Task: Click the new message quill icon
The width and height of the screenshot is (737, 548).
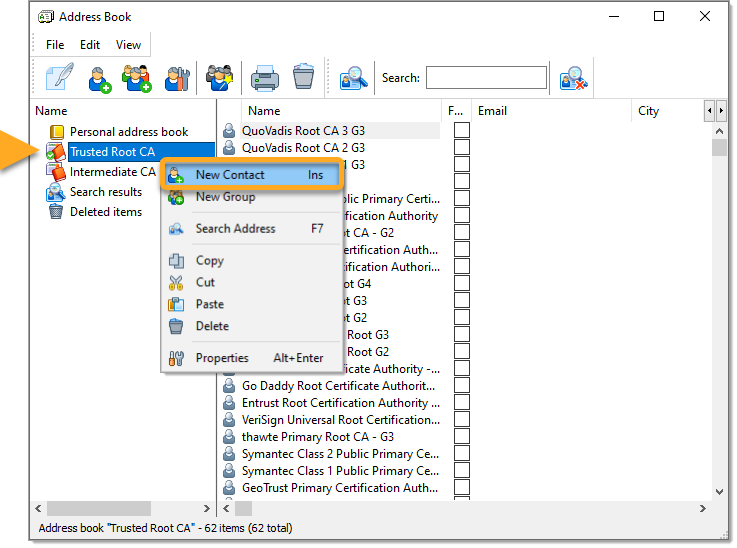Action: [59, 78]
